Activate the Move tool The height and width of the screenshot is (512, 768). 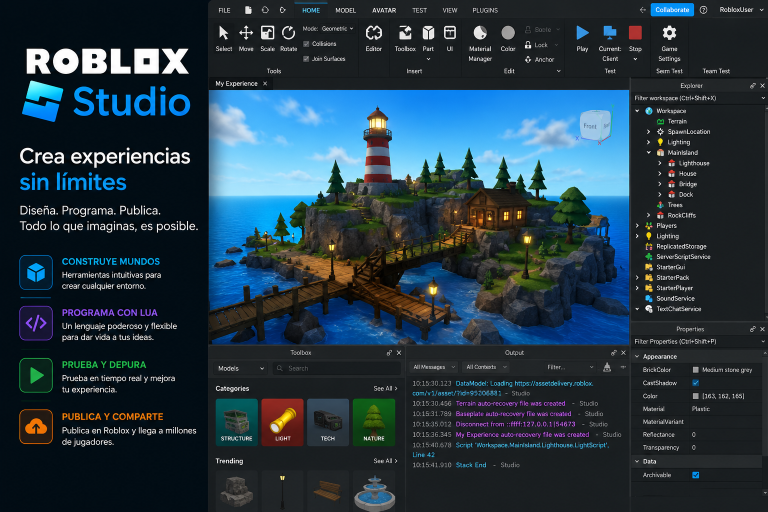click(246, 38)
